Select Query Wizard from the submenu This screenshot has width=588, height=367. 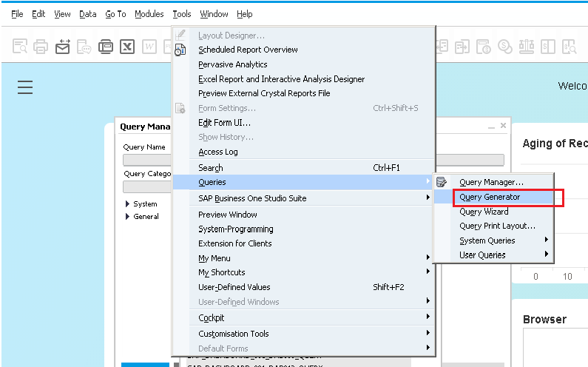click(x=484, y=212)
